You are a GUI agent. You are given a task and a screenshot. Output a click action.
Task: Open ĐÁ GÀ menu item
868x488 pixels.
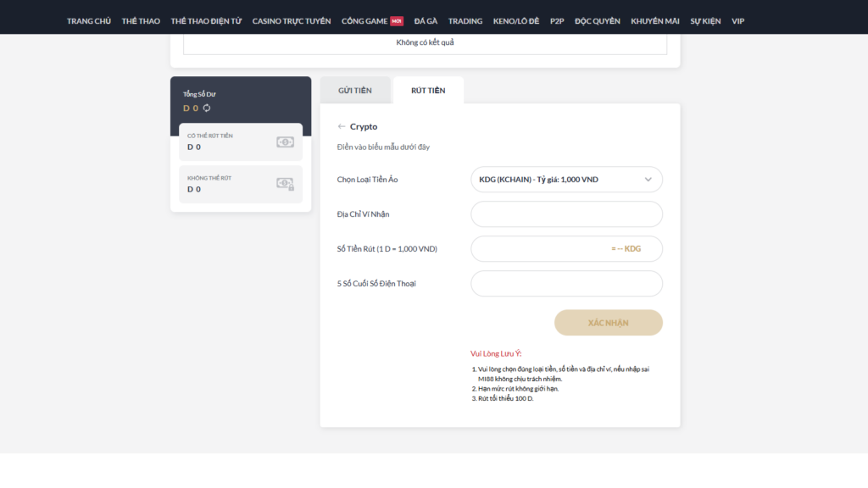coord(426,21)
